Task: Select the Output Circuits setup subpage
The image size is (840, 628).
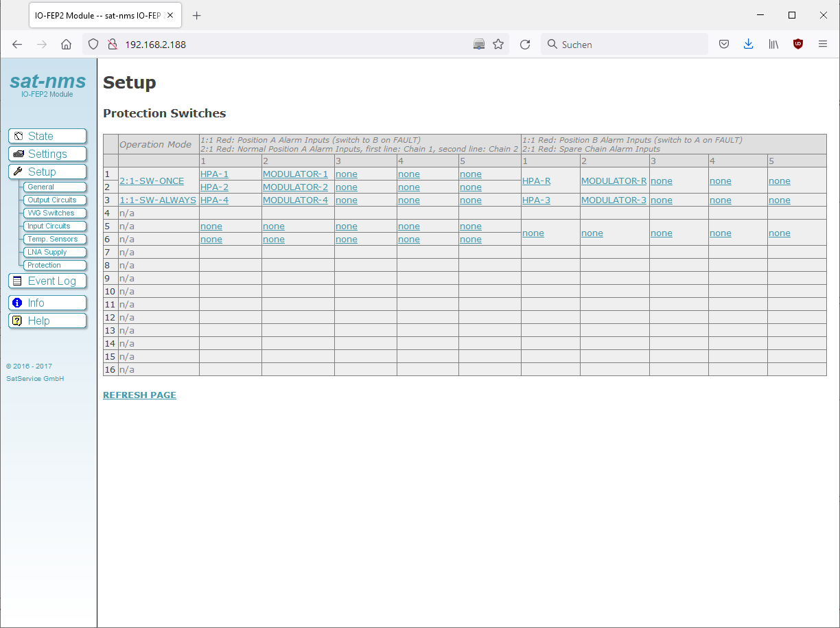Action: pos(52,200)
